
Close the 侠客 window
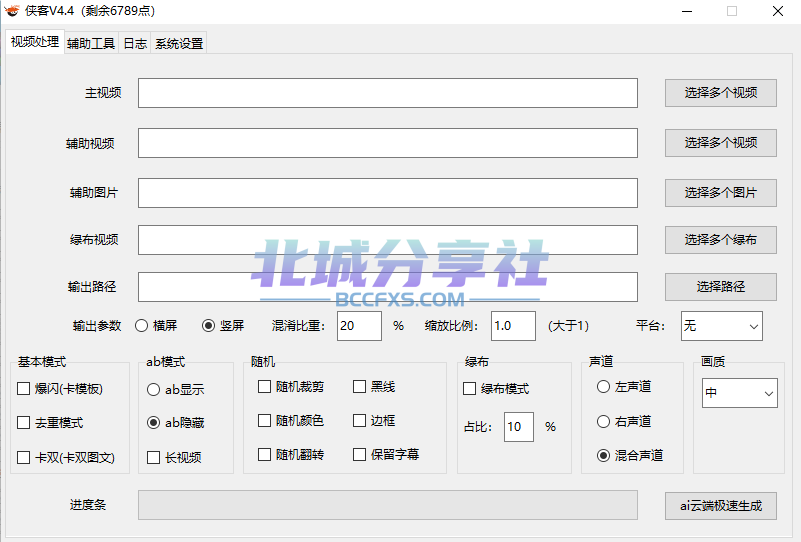tap(778, 11)
